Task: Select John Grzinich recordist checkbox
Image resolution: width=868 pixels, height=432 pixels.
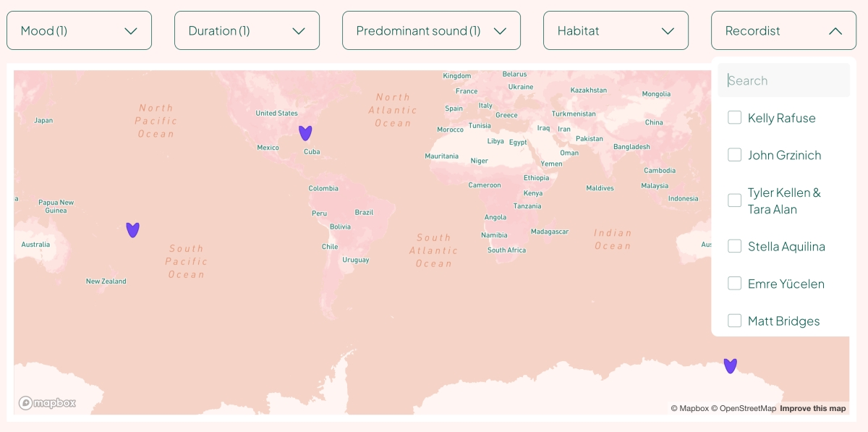Action: (734, 155)
